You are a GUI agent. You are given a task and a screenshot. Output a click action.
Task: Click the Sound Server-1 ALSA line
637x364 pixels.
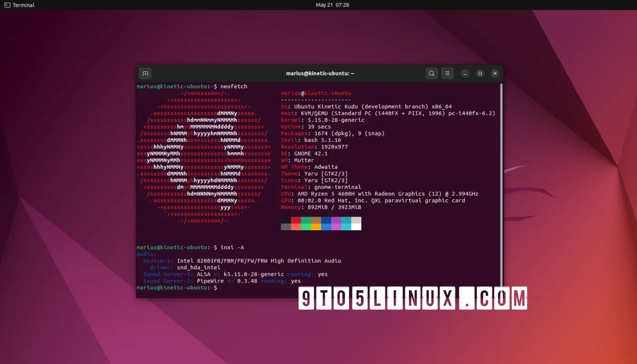coord(235,274)
